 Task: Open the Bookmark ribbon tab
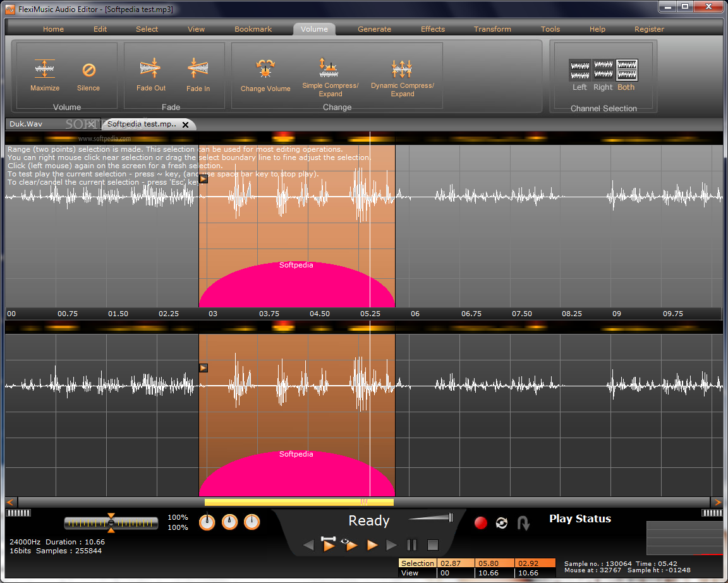tap(253, 29)
